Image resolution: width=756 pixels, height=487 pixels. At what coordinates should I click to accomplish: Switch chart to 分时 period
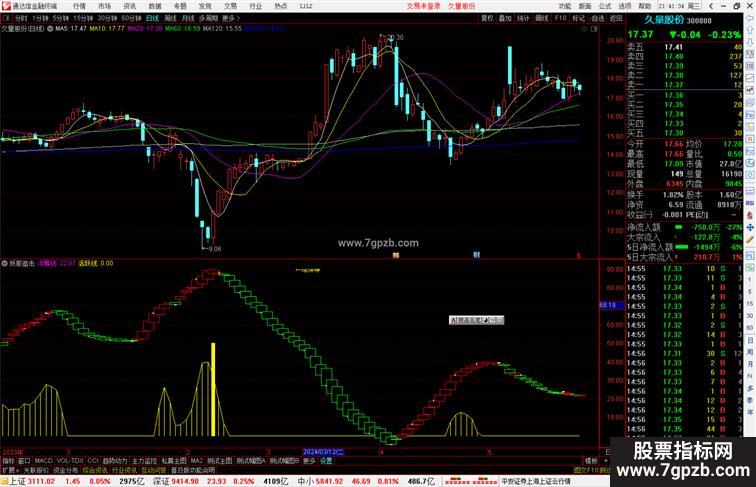(x=21, y=18)
